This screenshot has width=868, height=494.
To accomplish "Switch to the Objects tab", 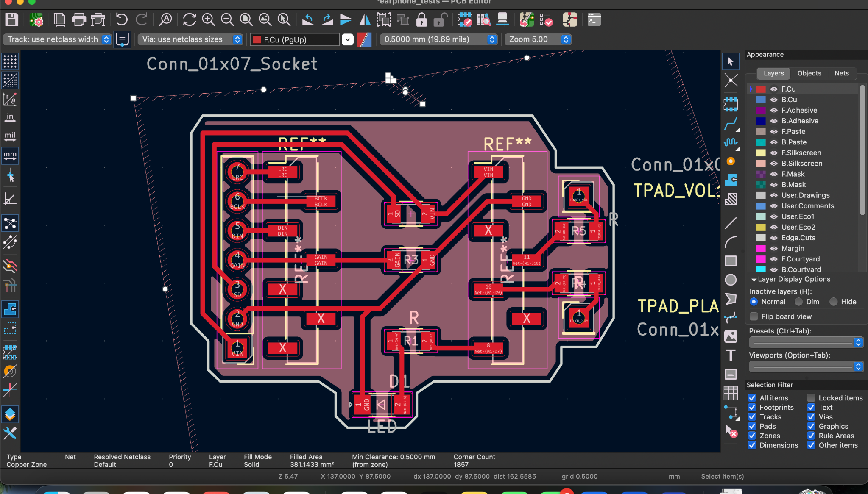I will [x=808, y=73].
